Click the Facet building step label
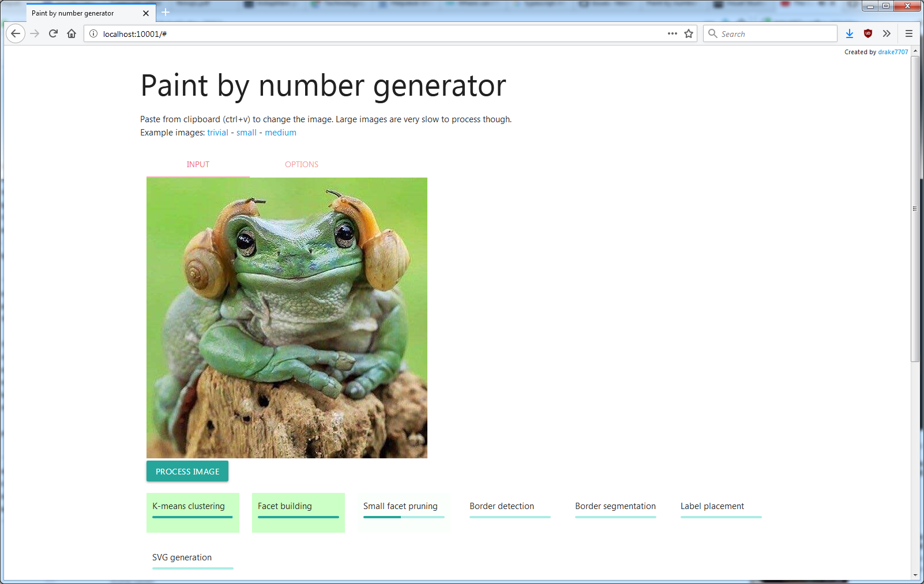This screenshot has height=584, width=924. click(285, 506)
